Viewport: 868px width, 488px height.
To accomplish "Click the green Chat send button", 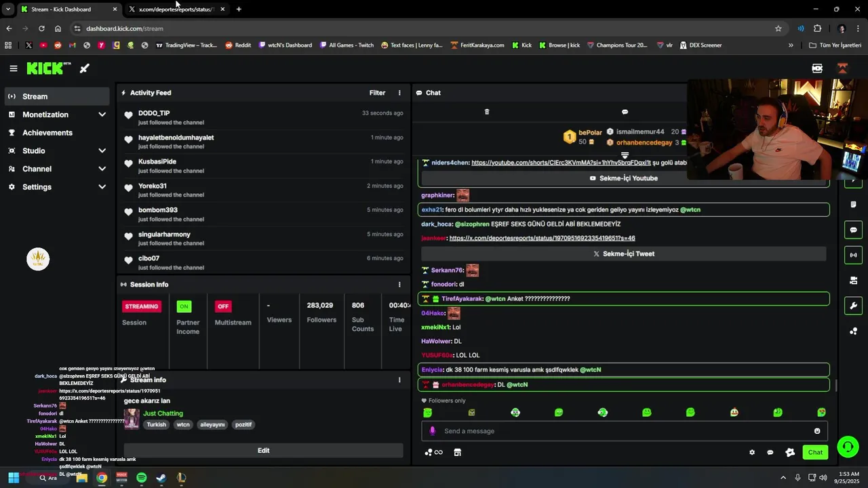I will click(x=815, y=453).
